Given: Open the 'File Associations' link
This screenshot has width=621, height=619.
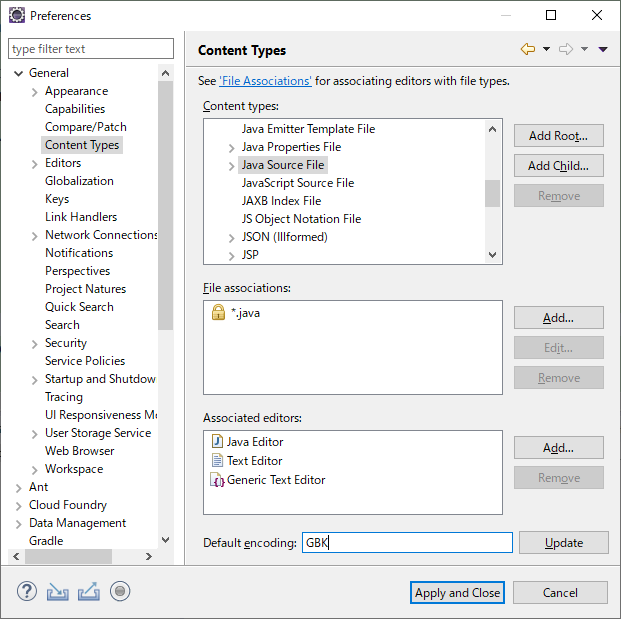Looking at the screenshot, I should pos(265,81).
